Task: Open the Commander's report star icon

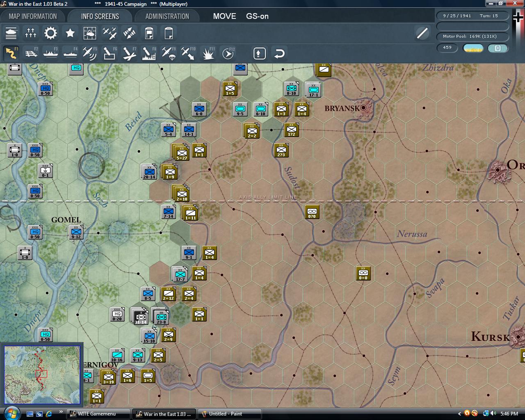Action: point(70,33)
